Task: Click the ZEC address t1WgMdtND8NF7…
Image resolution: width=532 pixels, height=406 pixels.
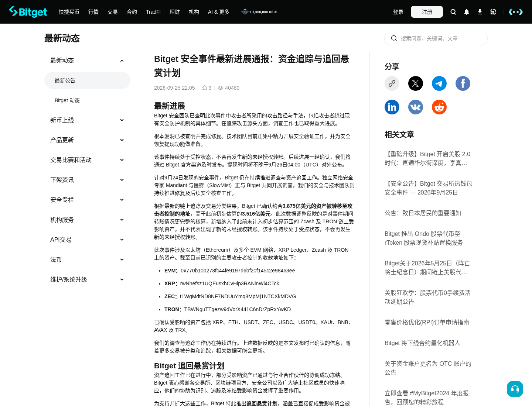Action: coord(238,296)
